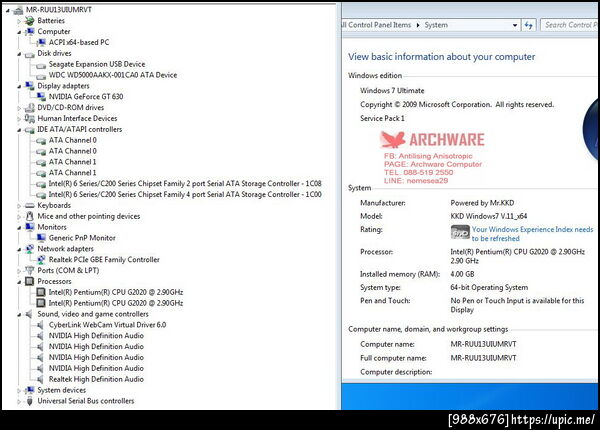The image size is (600, 430).
Task: Collapse the MR-RUU13UIUMRVT root node
Action: click(x=8, y=10)
